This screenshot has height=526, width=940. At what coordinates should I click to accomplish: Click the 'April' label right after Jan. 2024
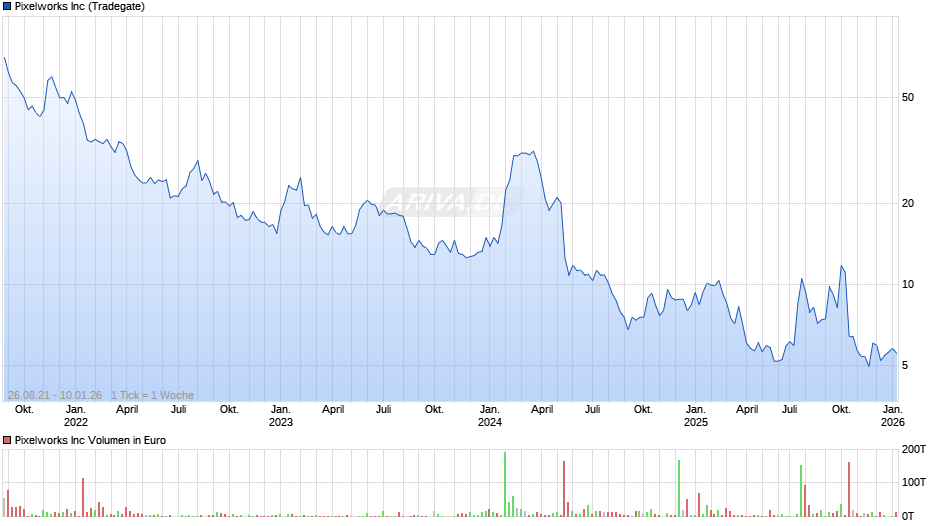[x=542, y=410]
